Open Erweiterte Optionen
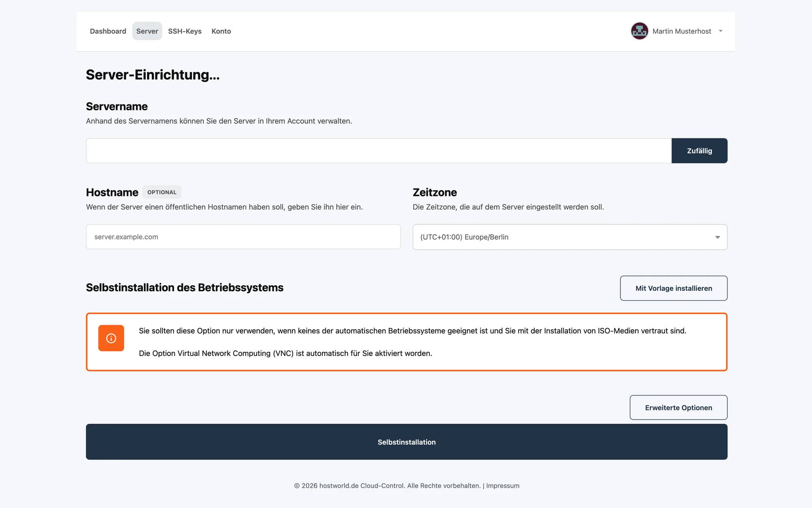The width and height of the screenshot is (812, 508). click(678, 408)
